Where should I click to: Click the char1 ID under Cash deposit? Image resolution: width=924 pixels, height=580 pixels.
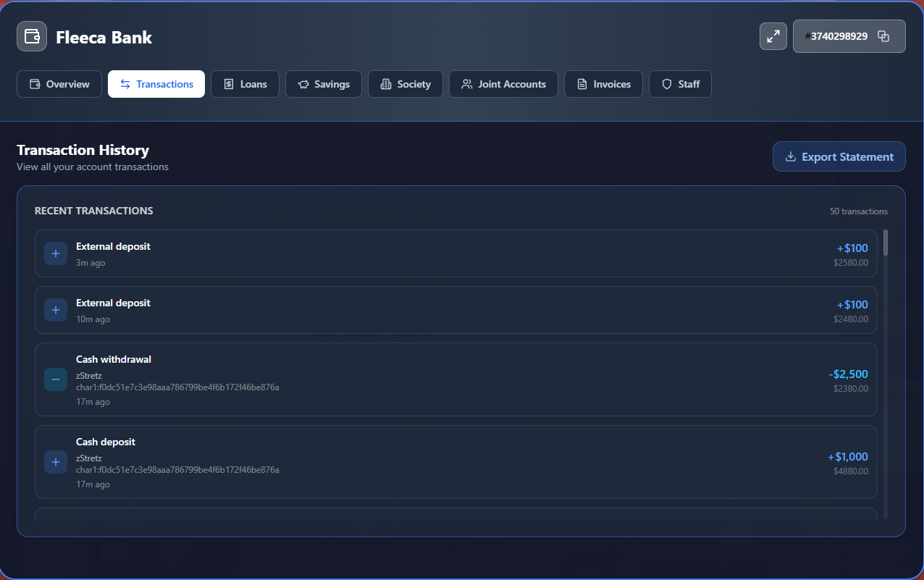[177, 470]
